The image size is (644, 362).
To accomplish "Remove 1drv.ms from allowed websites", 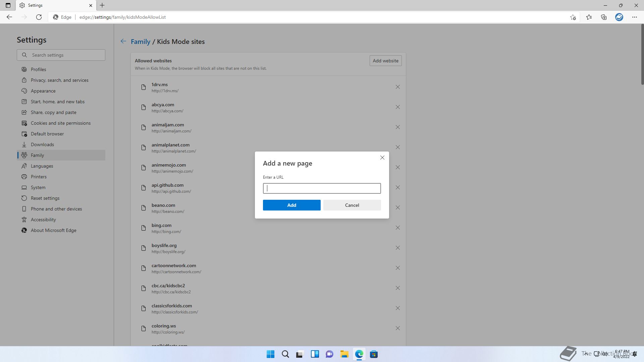I will pos(397,87).
